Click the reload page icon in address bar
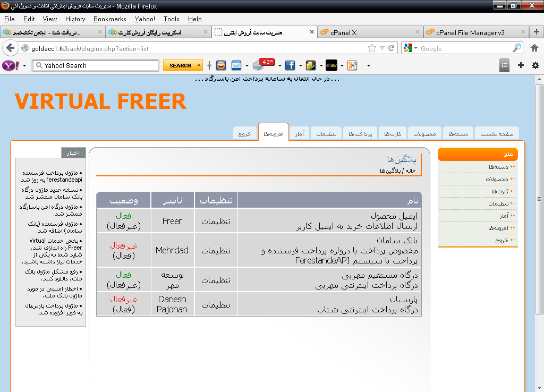 click(391, 48)
